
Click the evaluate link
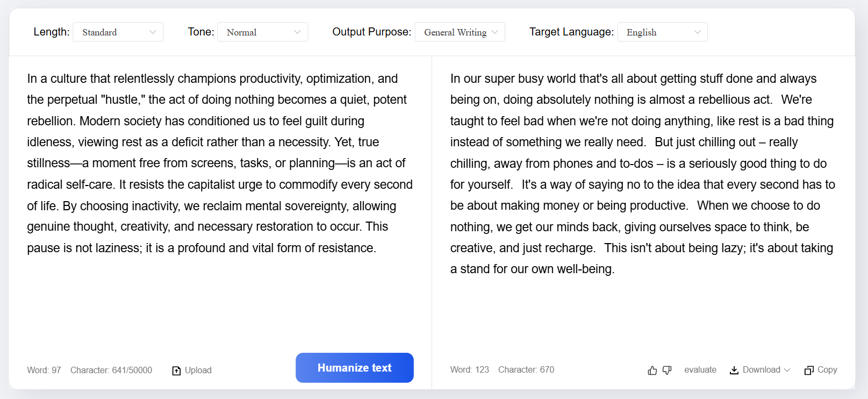point(700,370)
